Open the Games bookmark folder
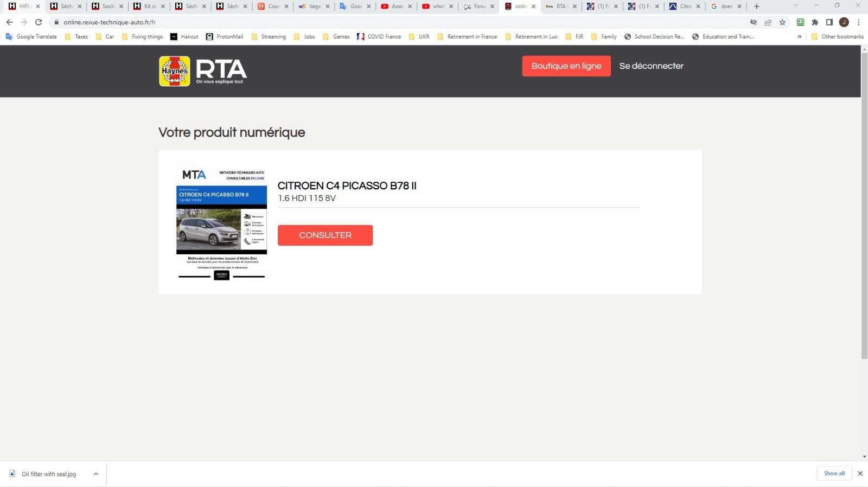This screenshot has width=868, height=487. click(336, 37)
